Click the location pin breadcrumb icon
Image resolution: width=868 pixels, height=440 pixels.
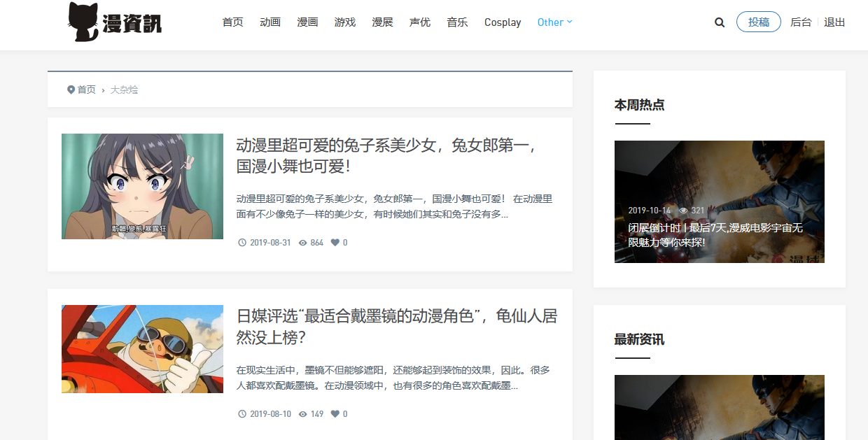pos(71,90)
